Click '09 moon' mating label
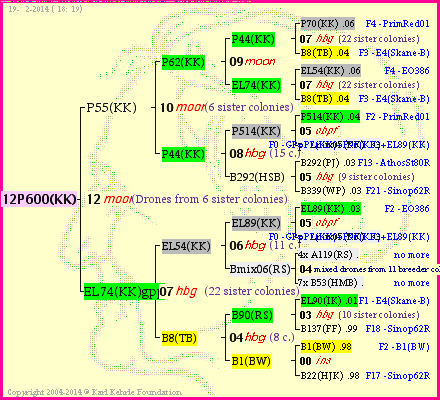This screenshot has width=440, height=400. tap(252, 62)
